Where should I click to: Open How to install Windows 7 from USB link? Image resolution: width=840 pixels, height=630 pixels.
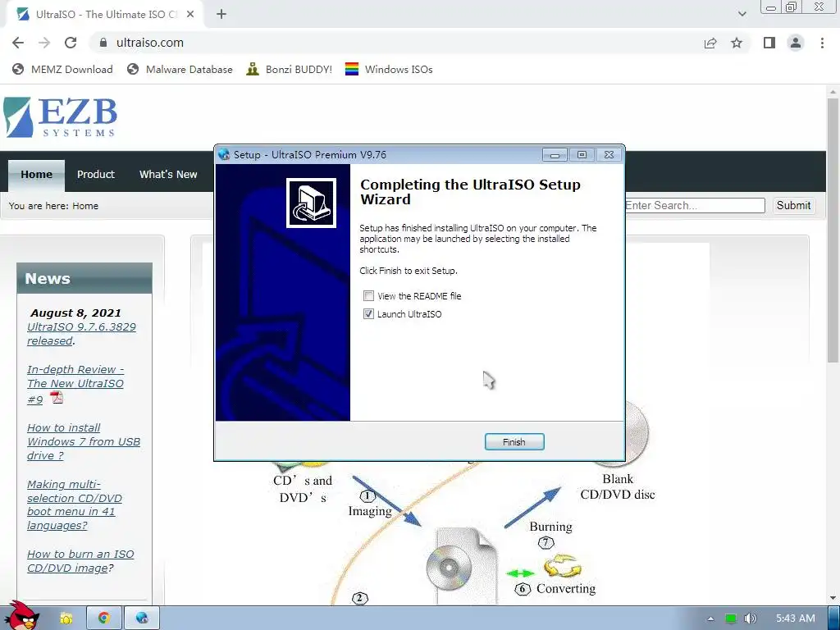[84, 442]
